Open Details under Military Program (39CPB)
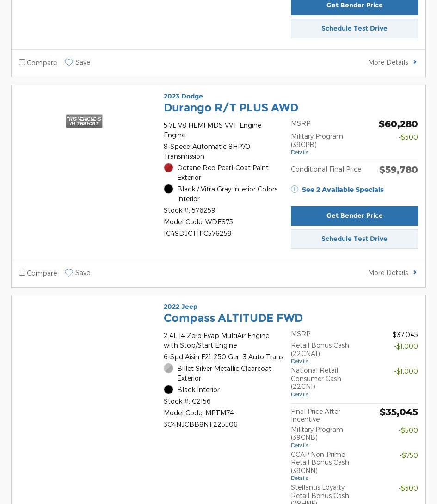This screenshot has width=437, height=504. click(299, 152)
